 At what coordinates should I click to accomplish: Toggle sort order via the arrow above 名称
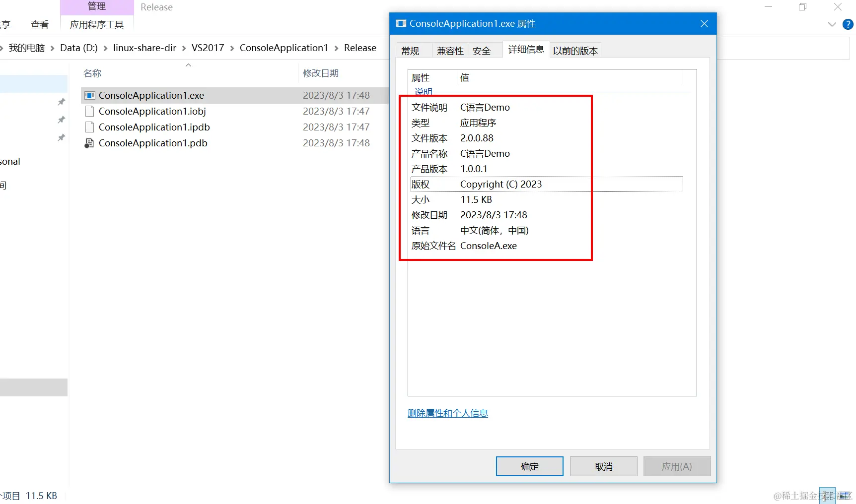click(x=188, y=65)
